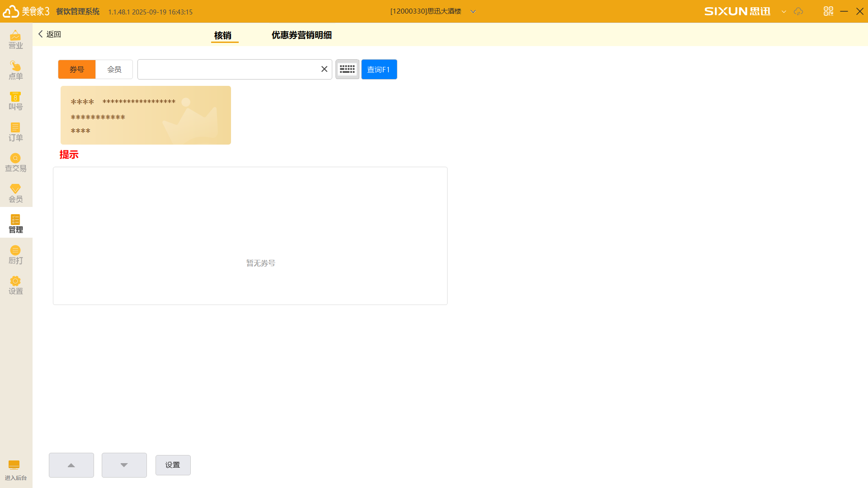Screen dimensions: 868x488
Task: Open the 查交易 transaction search icon
Action: click(16, 162)
